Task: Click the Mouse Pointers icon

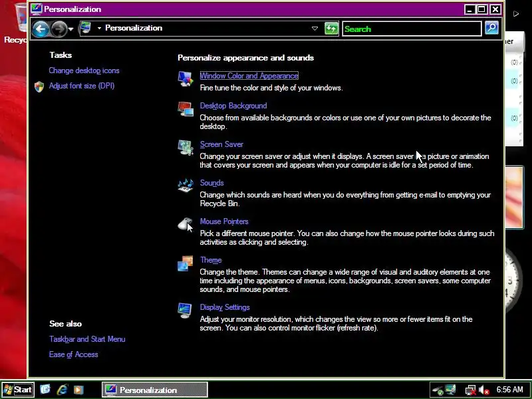Action: [186, 224]
